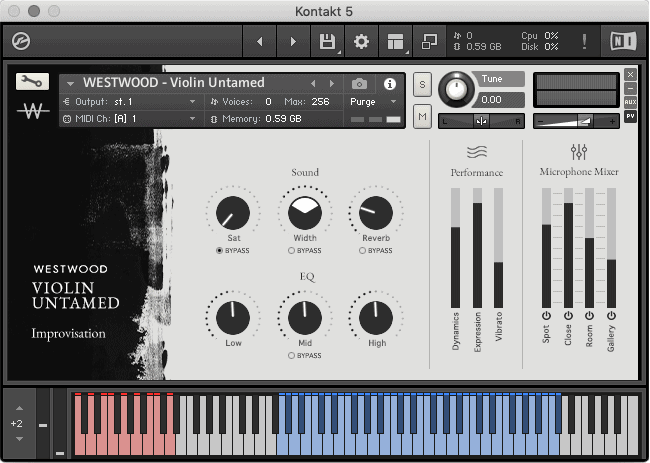Select previous preset arrow in header
This screenshot has width=650, height=463.
coord(313,84)
